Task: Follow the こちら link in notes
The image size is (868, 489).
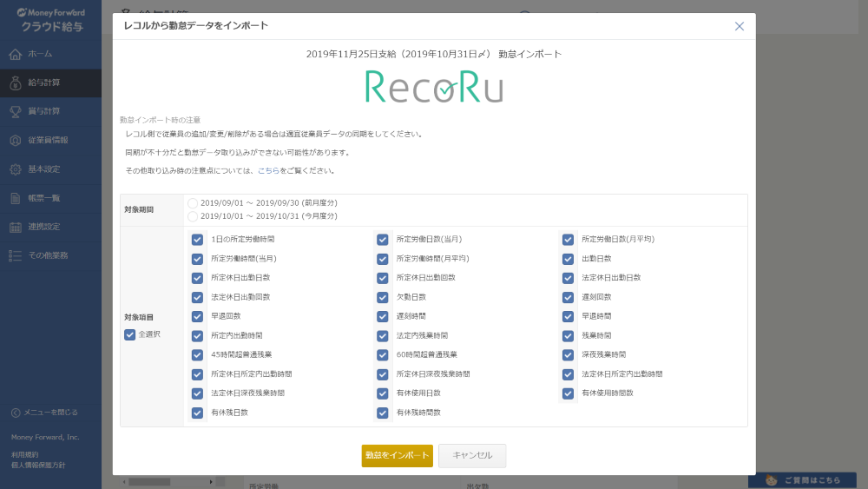Action: (x=268, y=170)
